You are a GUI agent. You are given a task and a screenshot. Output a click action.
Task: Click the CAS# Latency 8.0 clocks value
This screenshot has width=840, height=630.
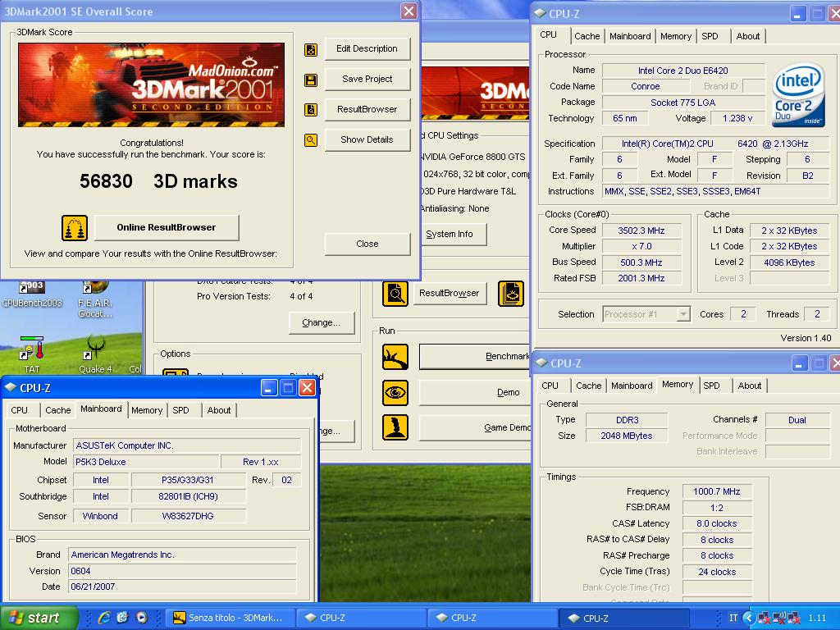click(717, 524)
